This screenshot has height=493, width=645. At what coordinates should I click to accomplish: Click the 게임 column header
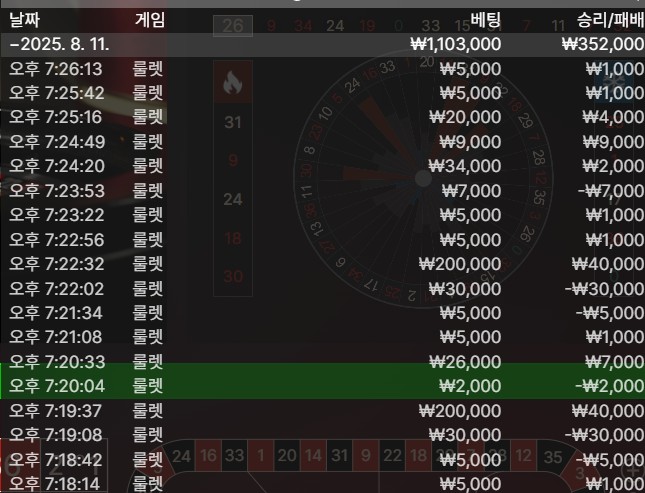[150, 19]
